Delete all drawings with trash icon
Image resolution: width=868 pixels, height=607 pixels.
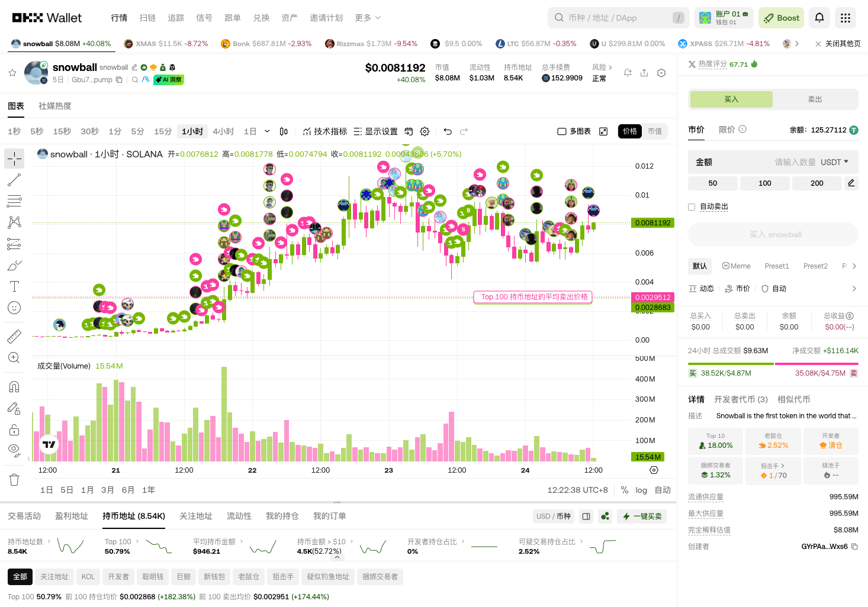(x=14, y=479)
